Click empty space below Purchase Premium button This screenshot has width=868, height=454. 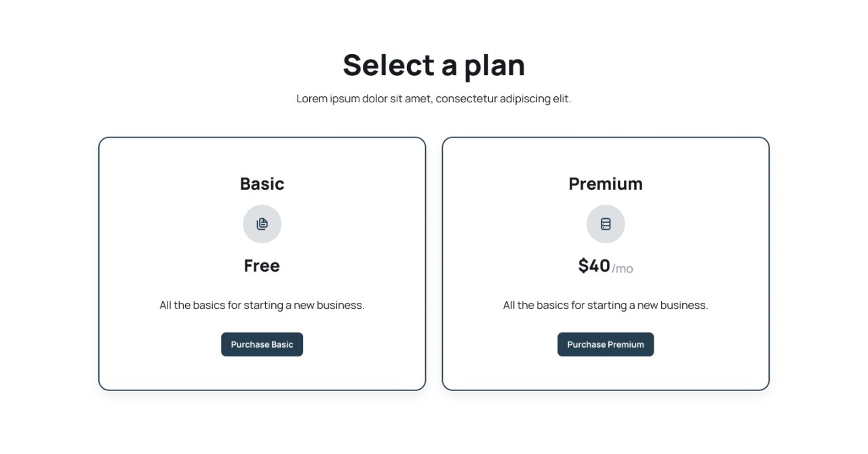[606, 373]
